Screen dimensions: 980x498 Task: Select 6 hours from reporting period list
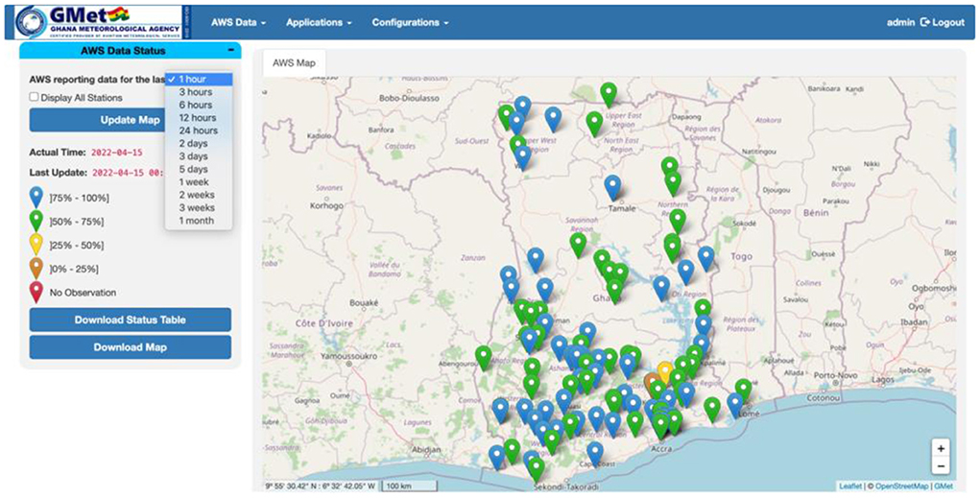(199, 105)
